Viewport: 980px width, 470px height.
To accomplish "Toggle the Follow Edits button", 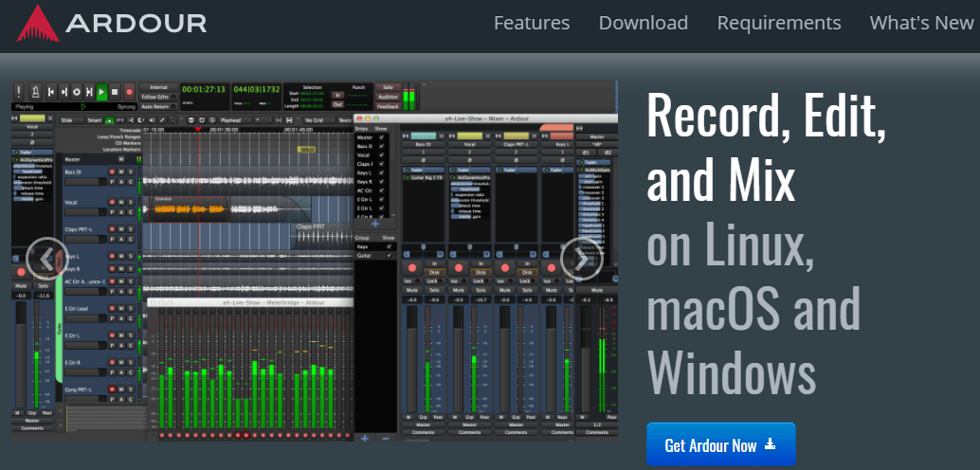I will coord(158,97).
